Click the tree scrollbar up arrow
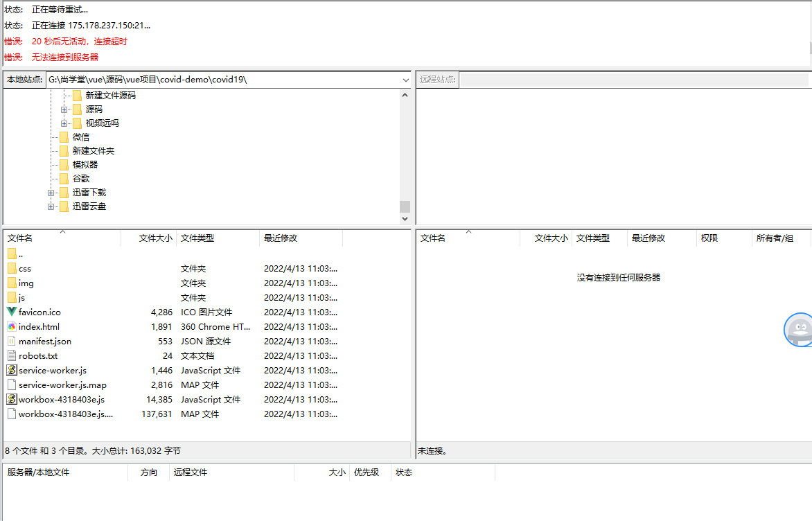 tap(405, 95)
